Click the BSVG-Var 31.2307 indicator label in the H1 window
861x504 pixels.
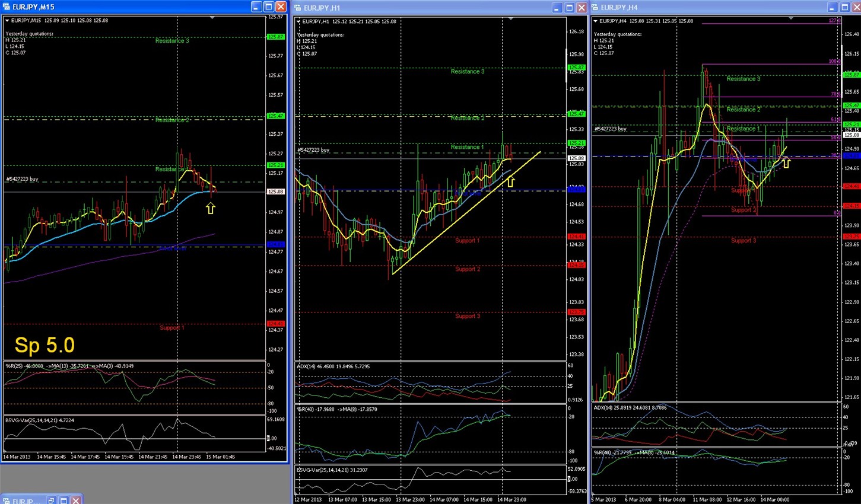coord(332,470)
